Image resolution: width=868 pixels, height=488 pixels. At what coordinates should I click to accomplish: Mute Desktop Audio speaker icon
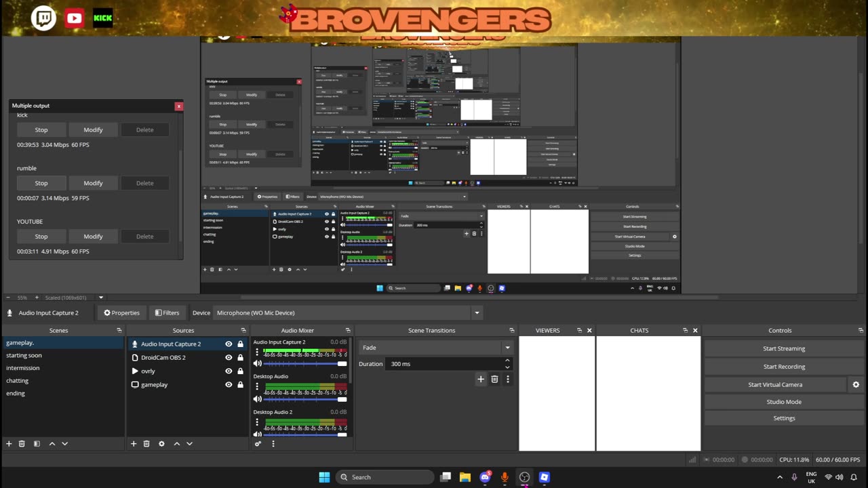[257, 399]
